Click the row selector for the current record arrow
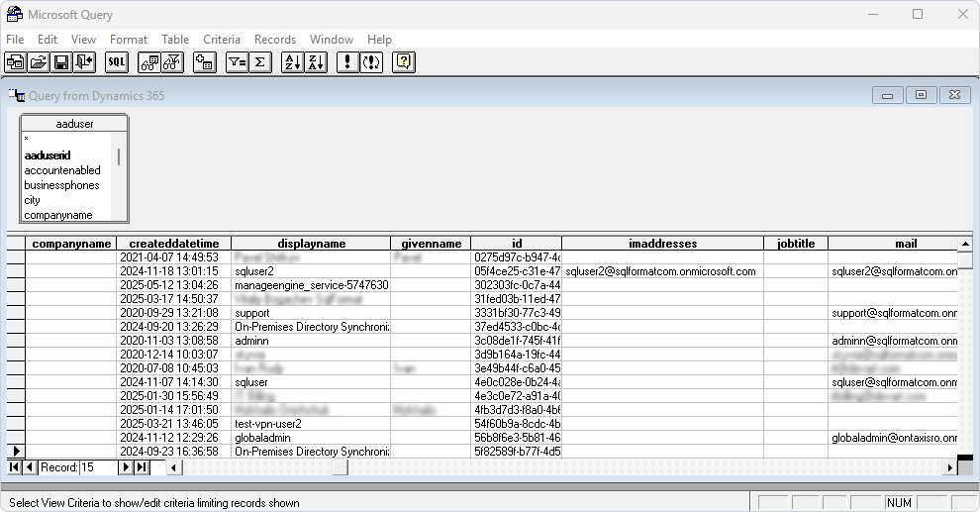The width and height of the screenshot is (980, 512). (x=16, y=452)
